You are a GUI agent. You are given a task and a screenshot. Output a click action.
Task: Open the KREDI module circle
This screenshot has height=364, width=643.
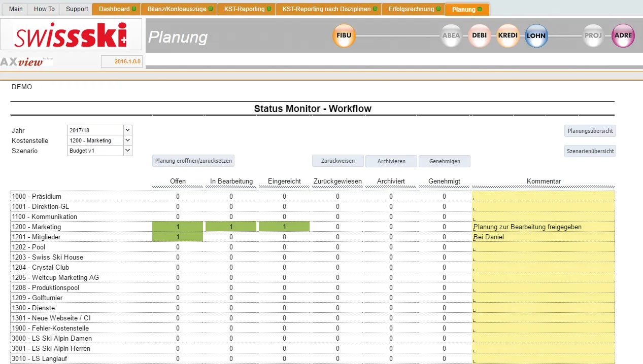[x=508, y=36]
